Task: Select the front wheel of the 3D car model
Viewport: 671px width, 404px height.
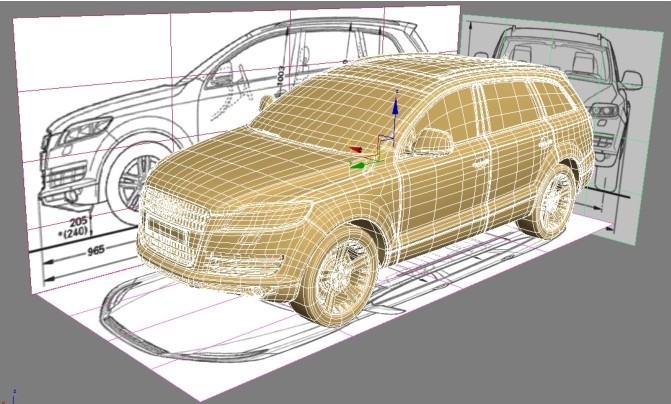Action: tap(340, 274)
